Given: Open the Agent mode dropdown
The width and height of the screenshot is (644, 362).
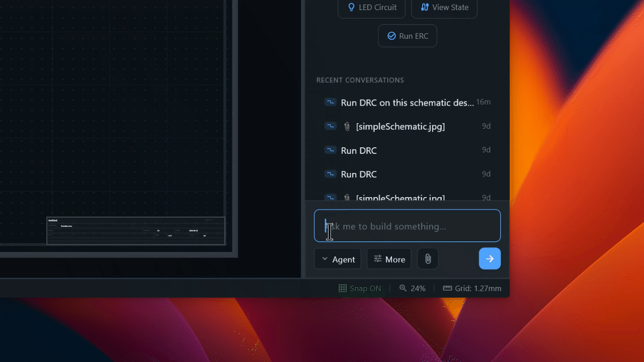Looking at the screenshot, I should coord(338,259).
